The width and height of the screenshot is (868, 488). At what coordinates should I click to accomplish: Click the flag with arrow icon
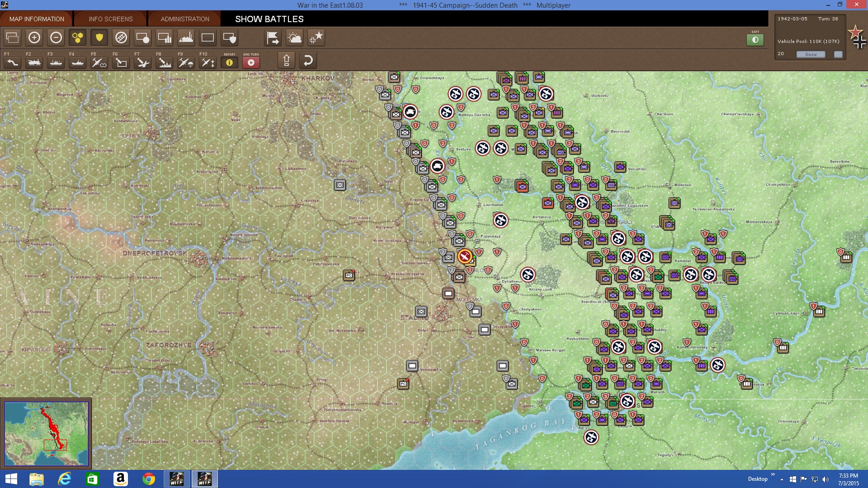pyautogui.click(x=273, y=38)
